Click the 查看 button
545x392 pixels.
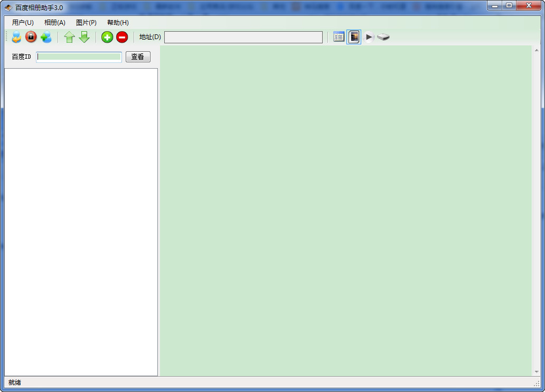tap(138, 57)
